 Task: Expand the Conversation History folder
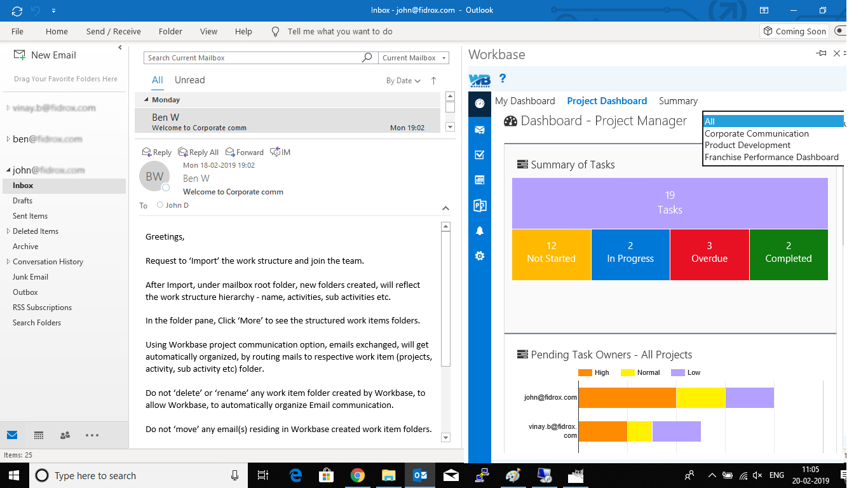(8, 262)
